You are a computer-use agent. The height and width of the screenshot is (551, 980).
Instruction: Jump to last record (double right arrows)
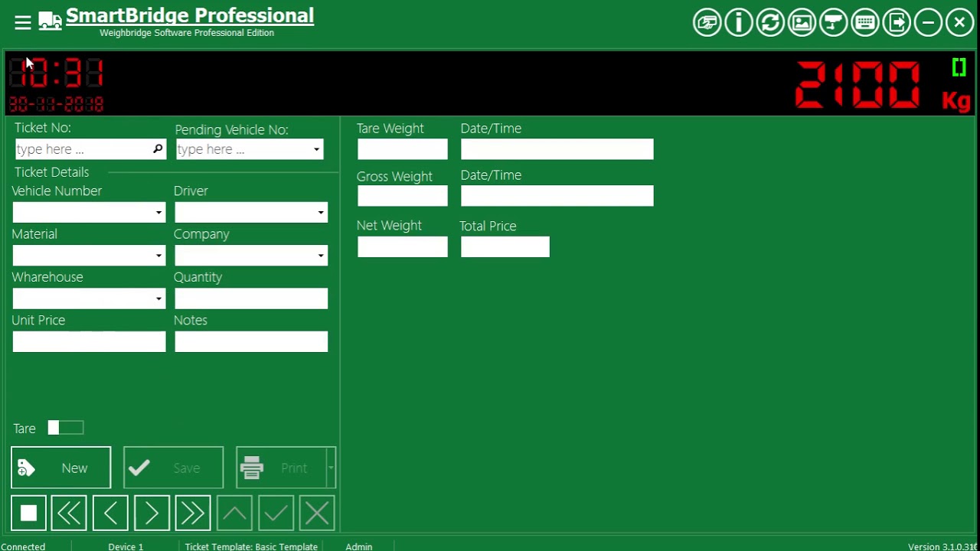tap(193, 514)
